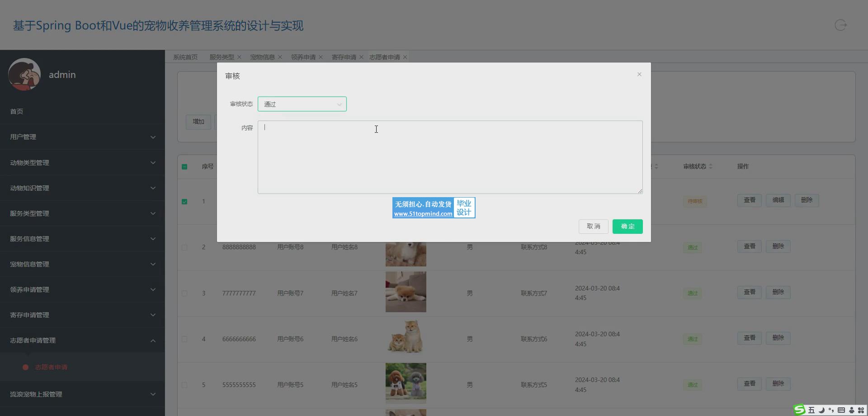Expand the 流浪宠物上报管理 sidebar menu
The image size is (868, 416).
[82, 394]
